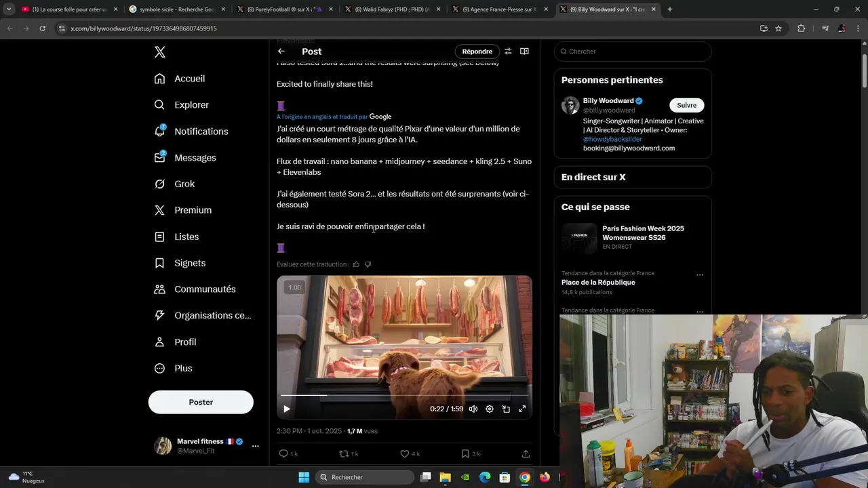
Task: Share the post via upload icon
Action: click(526, 453)
